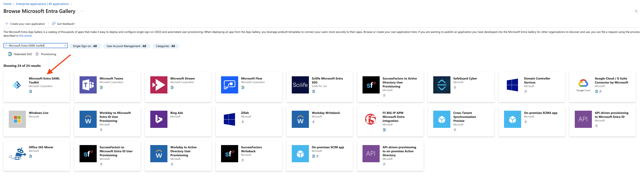Open the ellipsis menu beside page title

point(82,11)
